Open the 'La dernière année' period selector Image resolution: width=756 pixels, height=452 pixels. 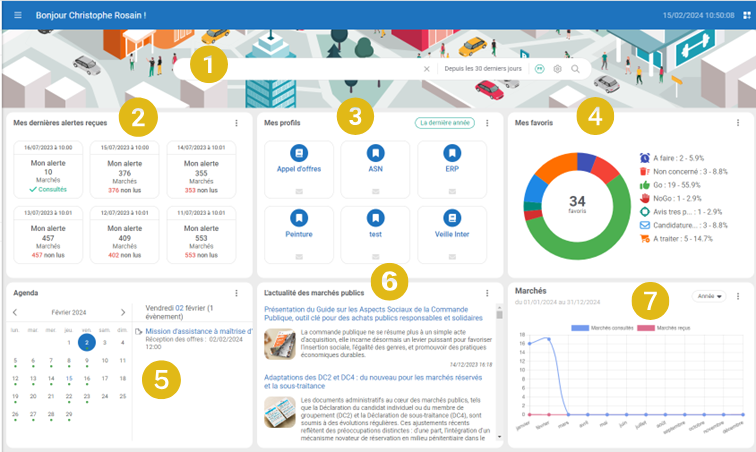point(443,123)
